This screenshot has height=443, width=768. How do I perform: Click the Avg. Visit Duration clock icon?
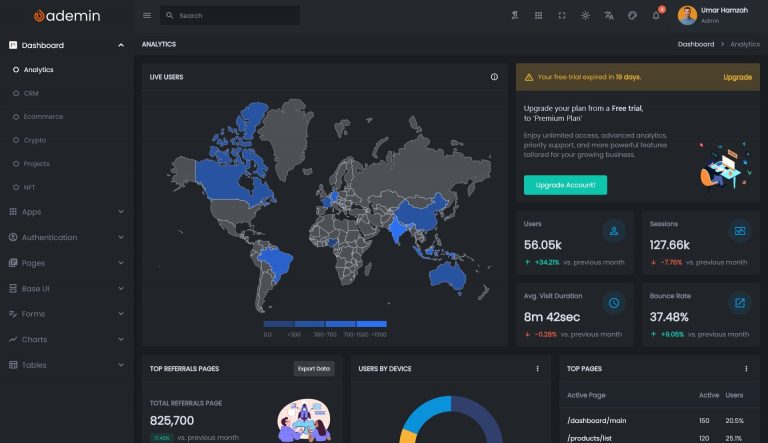coord(614,303)
